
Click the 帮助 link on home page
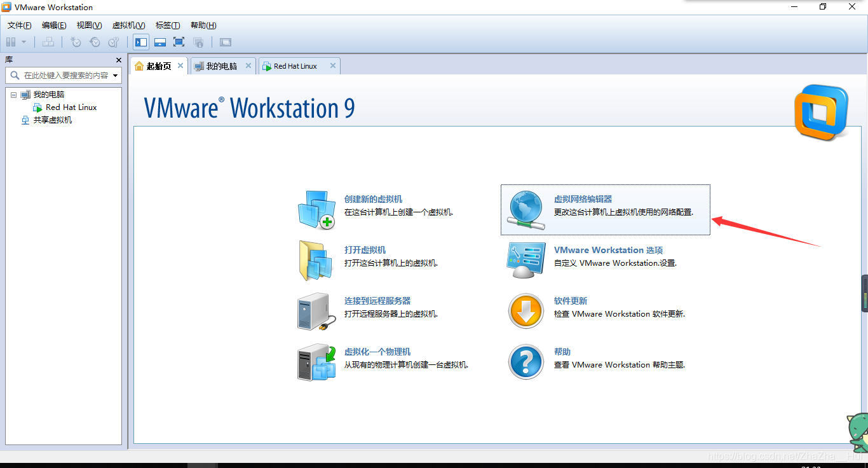[x=562, y=352]
